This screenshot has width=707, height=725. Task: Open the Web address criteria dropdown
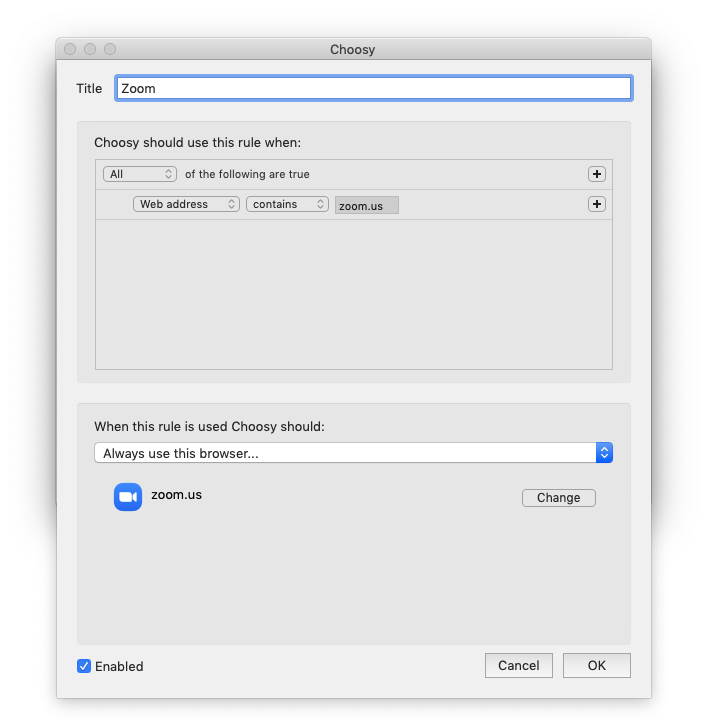click(x=186, y=204)
